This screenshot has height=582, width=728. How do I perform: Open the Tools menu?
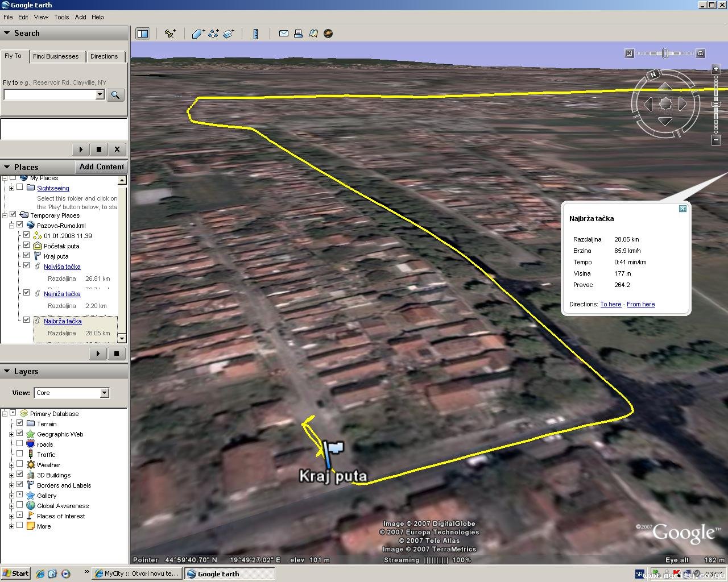pos(61,17)
